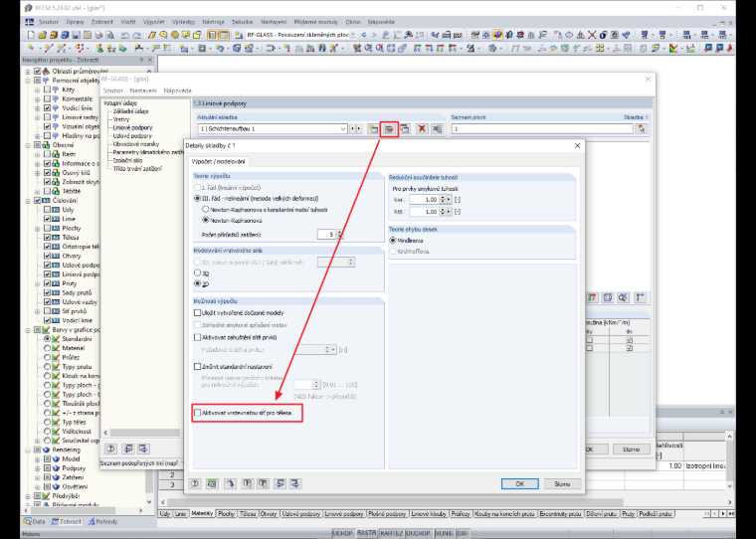Switch navigator to the Pohledy tab

(x=102, y=522)
